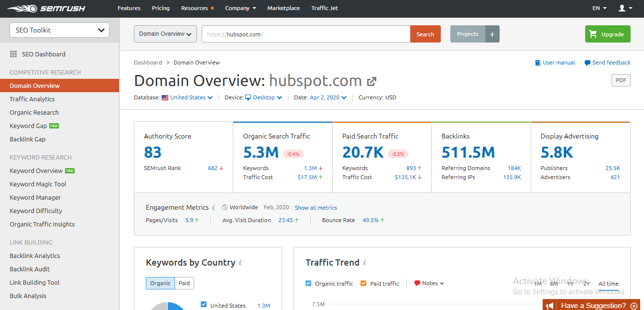Click the 5.3M Organic Search Traffic value

click(x=261, y=152)
